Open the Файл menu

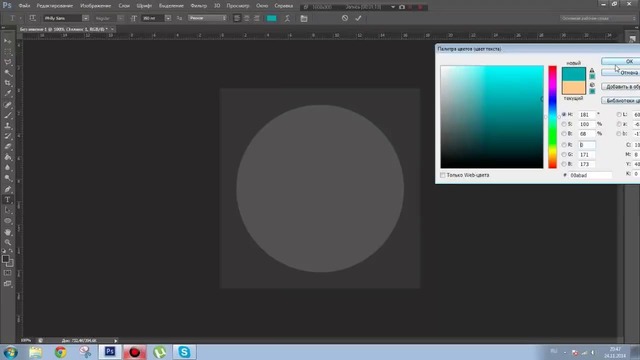(24, 6)
